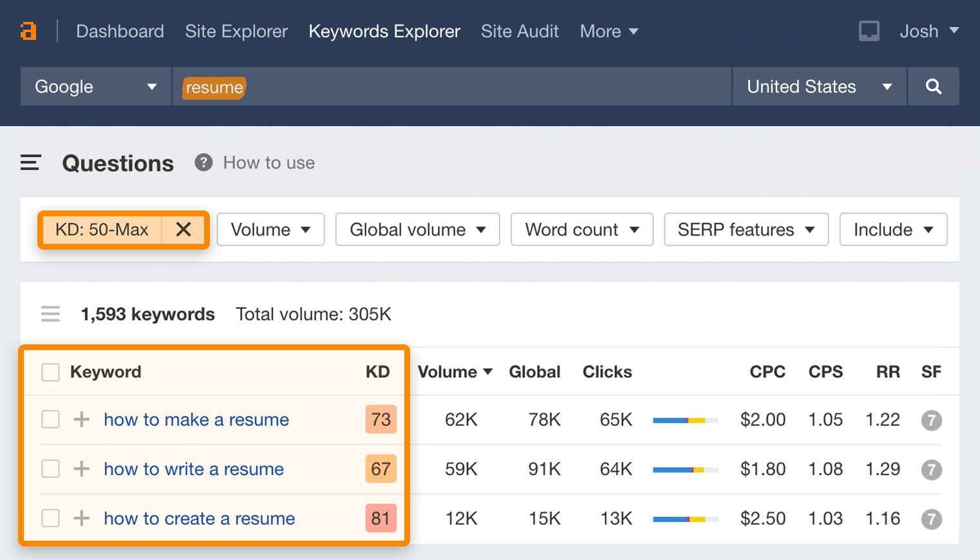Open the 'how to write a resume' keyword link
980x560 pixels.
click(x=194, y=469)
